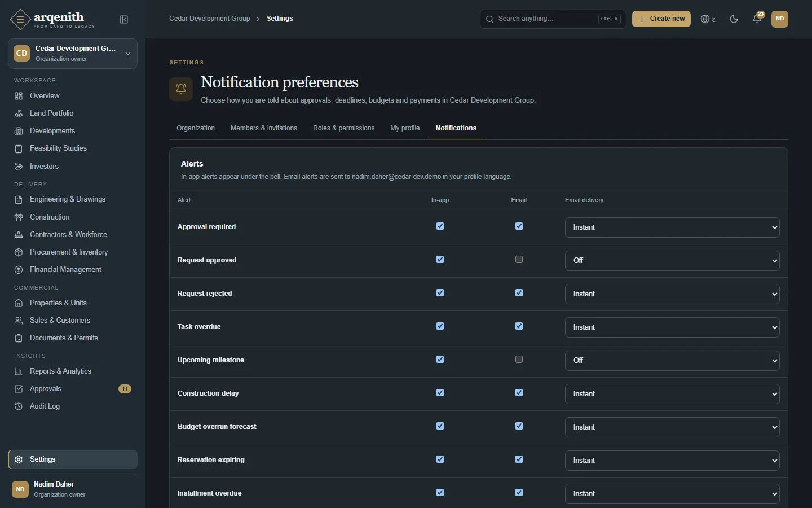Open Procurement & Inventory

tap(73, 252)
